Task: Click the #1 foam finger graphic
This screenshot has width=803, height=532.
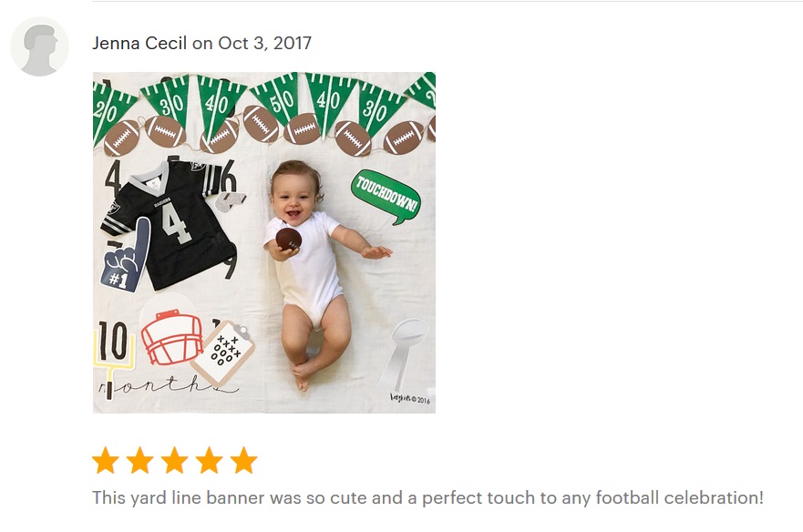Action: click(126, 255)
